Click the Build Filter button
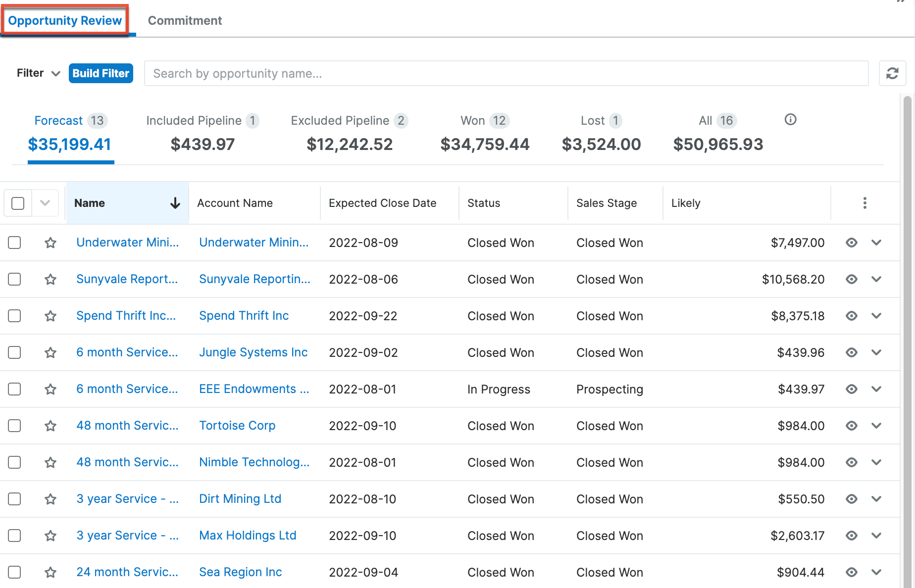The width and height of the screenshot is (915, 588). click(x=101, y=73)
